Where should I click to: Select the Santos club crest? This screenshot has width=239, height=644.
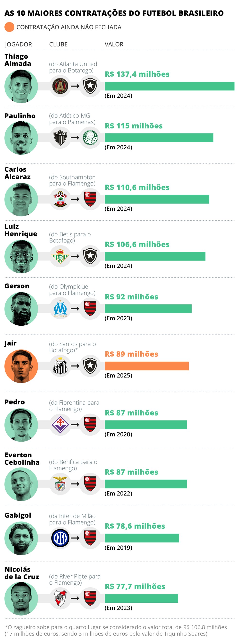pyautogui.click(x=60, y=366)
